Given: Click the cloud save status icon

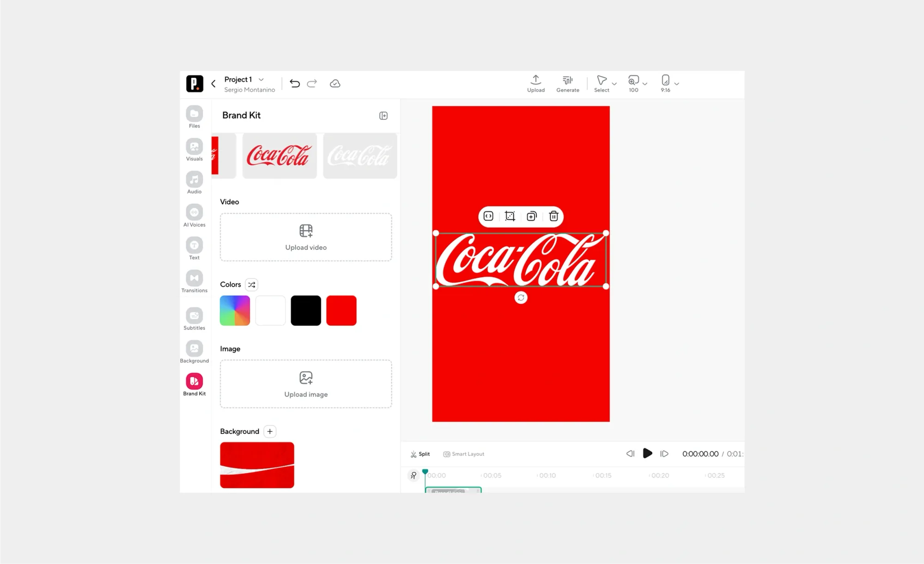Looking at the screenshot, I should click(335, 84).
